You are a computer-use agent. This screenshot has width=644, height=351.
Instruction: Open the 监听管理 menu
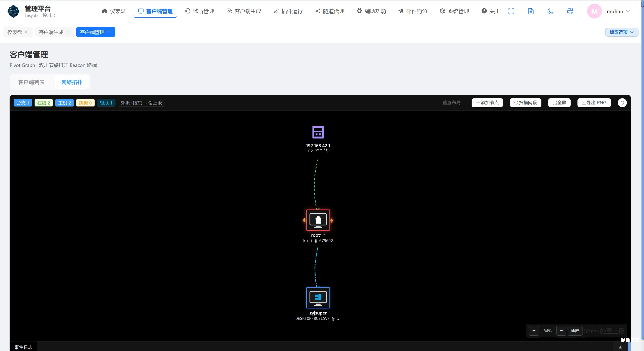click(x=200, y=11)
